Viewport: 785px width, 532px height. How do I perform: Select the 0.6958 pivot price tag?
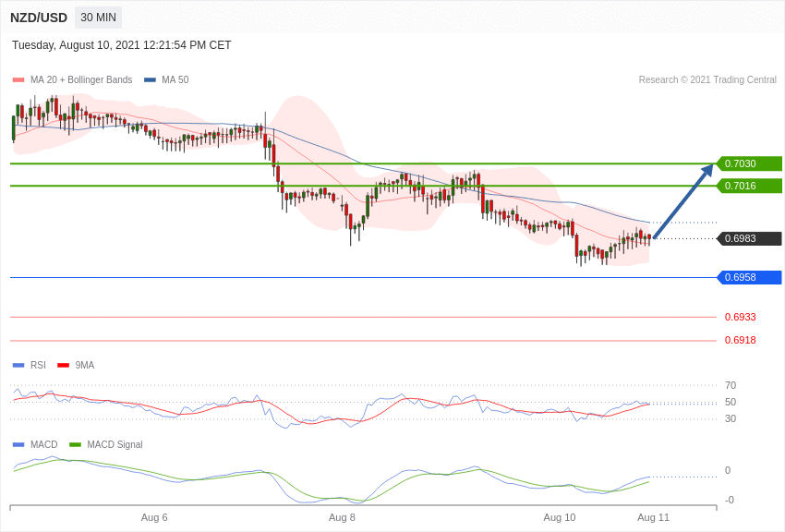point(749,277)
